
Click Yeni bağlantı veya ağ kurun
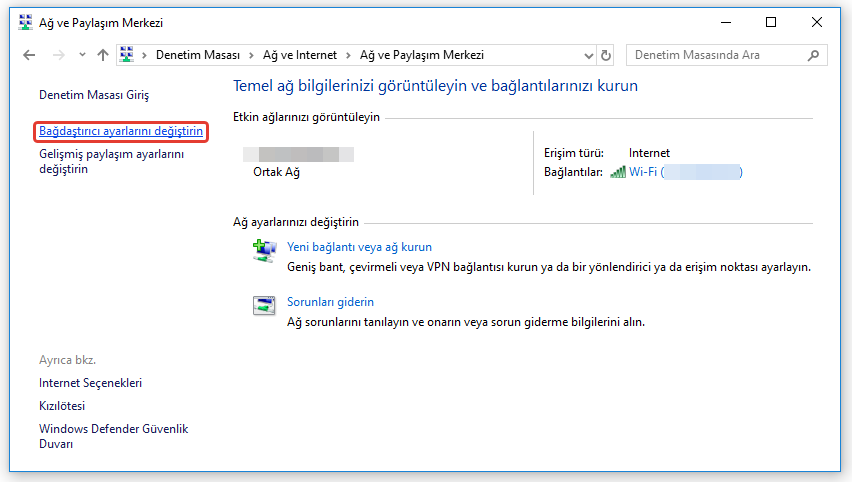click(x=359, y=246)
